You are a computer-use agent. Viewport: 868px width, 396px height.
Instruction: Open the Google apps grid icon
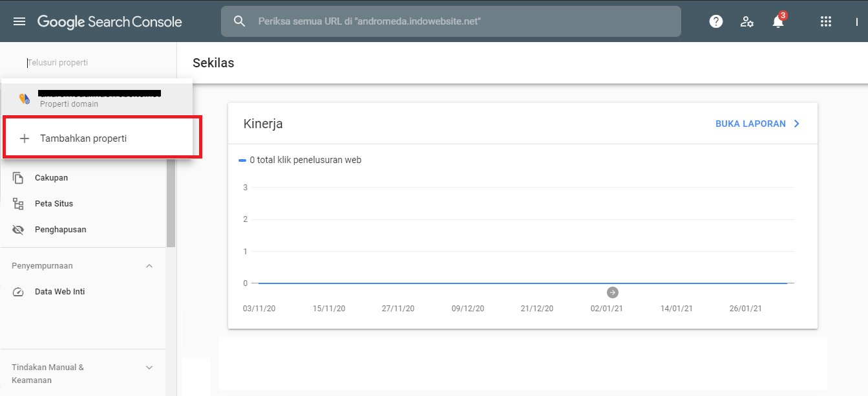(825, 21)
